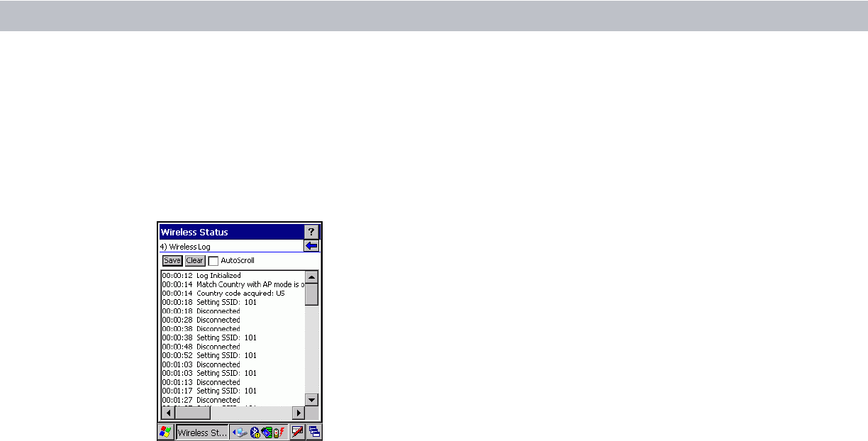Enable the AutoScroll checkbox
Image resolution: width=868 pixels, height=441 pixels.
click(213, 260)
